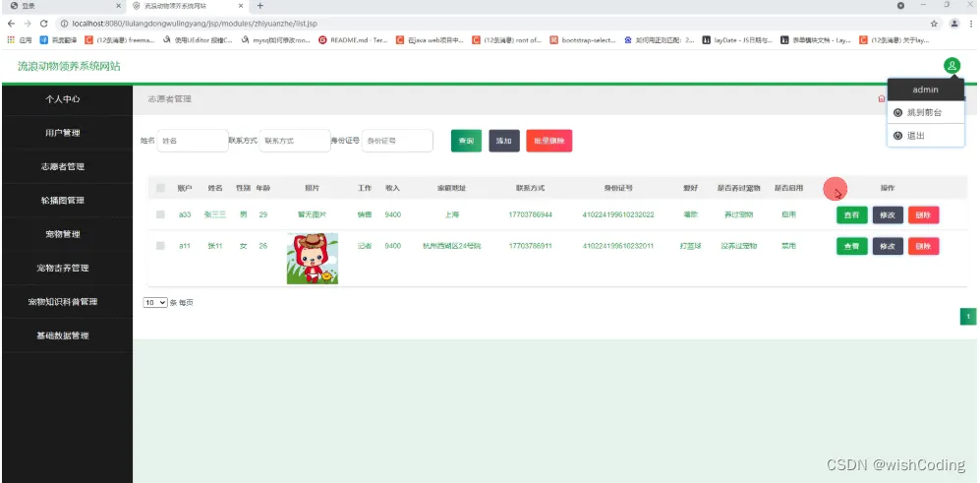Click address 杭州西湖区24号院
Screen dimensions: 980x483
[452, 246]
